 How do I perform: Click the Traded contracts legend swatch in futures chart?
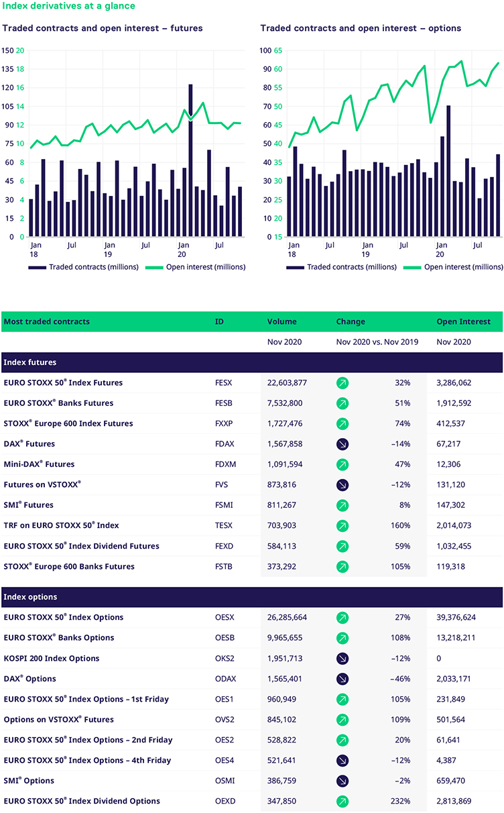[x=38, y=267]
